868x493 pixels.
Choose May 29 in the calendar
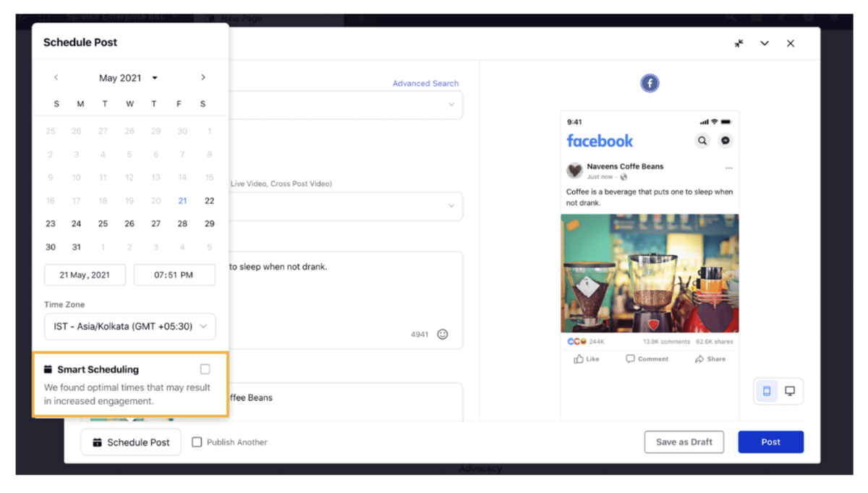[x=209, y=224]
